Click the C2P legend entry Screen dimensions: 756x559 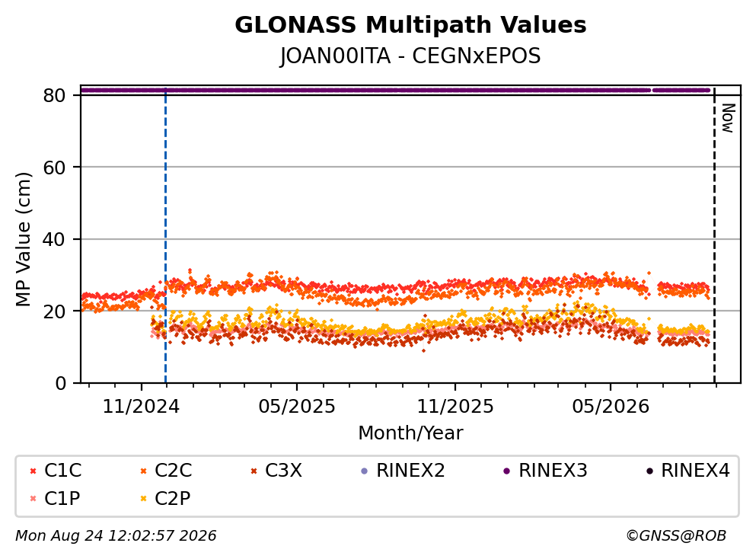click(x=165, y=498)
